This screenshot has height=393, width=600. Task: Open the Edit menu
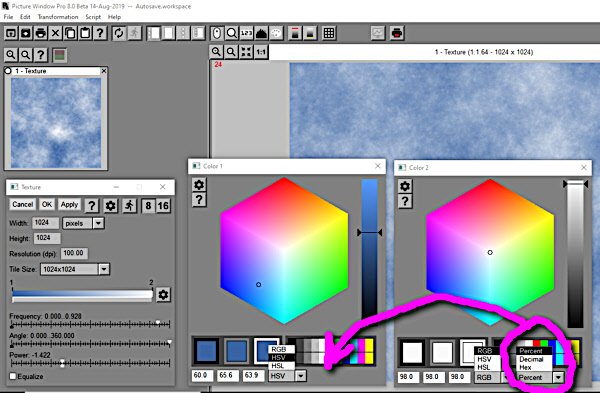pos(25,17)
